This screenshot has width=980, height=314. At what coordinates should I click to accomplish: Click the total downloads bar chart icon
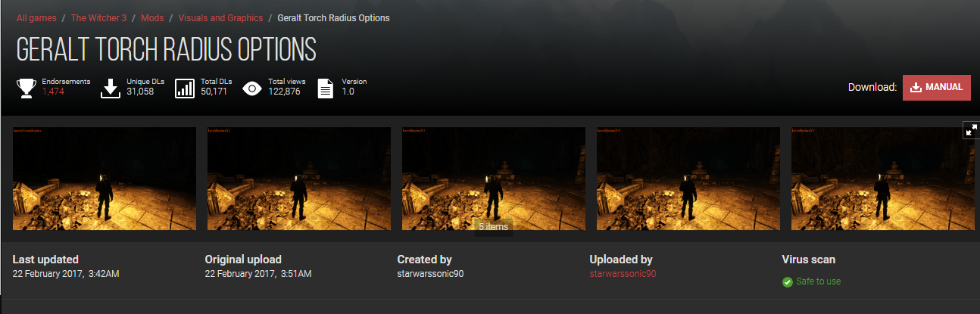tap(185, 88)
